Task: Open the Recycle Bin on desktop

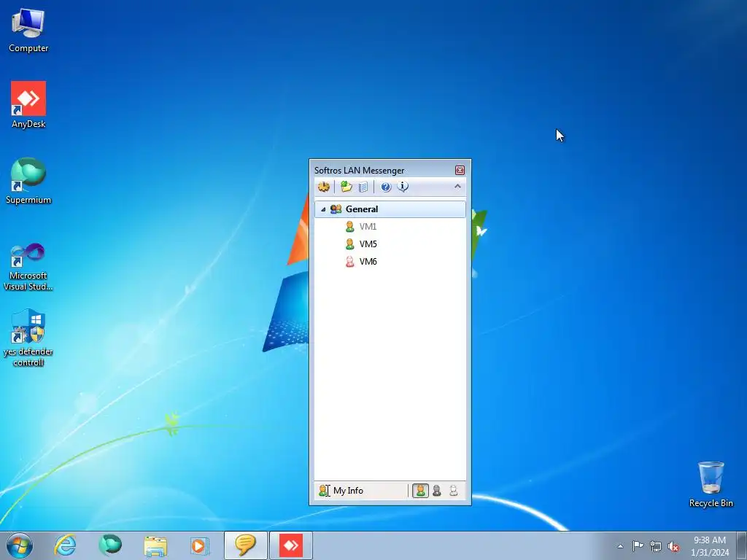Action: [x=711, y=484]
